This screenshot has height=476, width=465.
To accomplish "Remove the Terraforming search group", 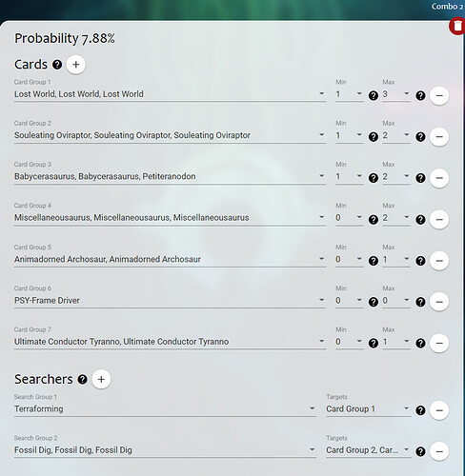I will click(439, 410).
